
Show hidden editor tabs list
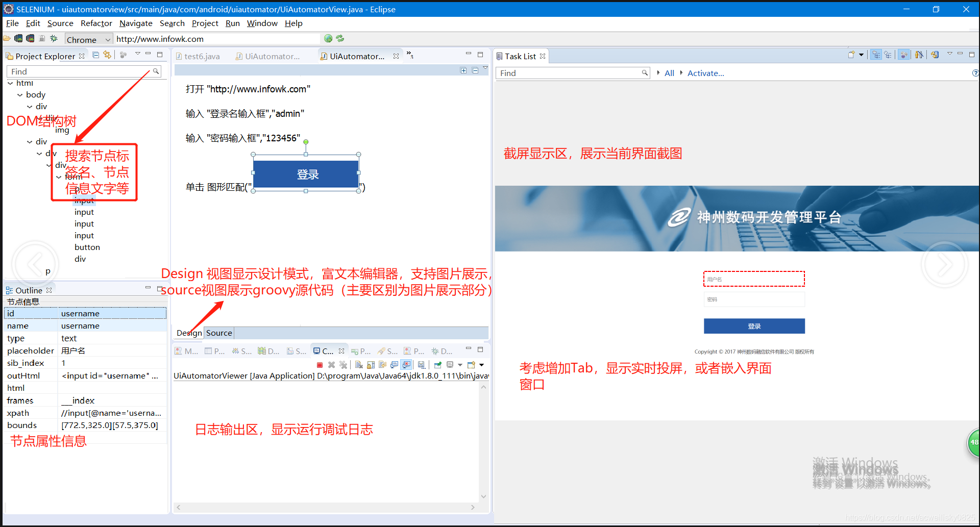tap(410, 55)
